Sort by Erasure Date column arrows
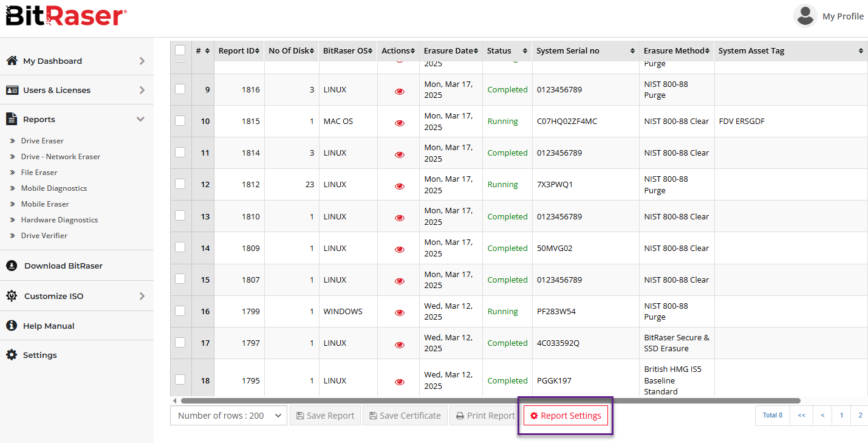The width and height of the screenshot is (868, 443). point(476,51)
